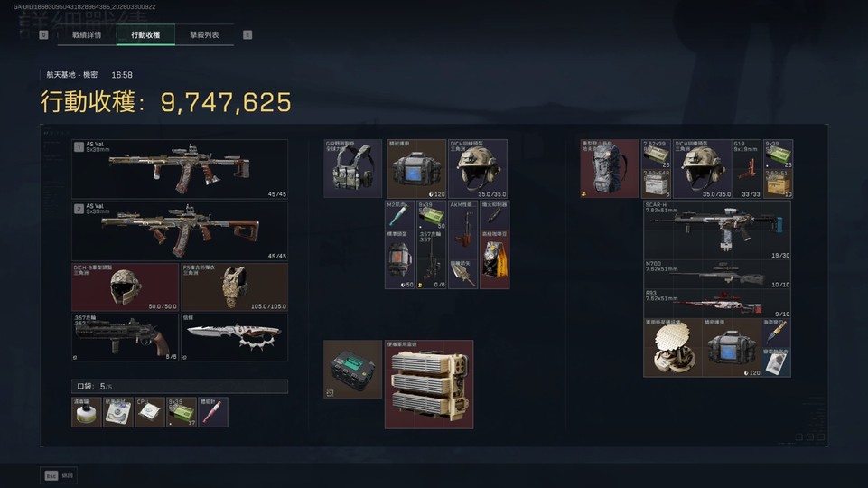Select the heavy hiking backpack item
The image size is (868, 488).
click(610, 169)
